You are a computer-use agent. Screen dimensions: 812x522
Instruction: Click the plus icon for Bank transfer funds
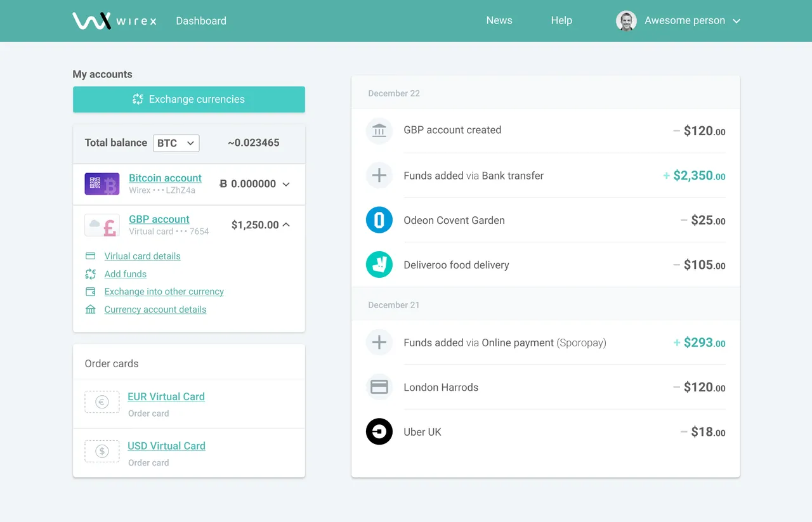(x=379, y=176)
